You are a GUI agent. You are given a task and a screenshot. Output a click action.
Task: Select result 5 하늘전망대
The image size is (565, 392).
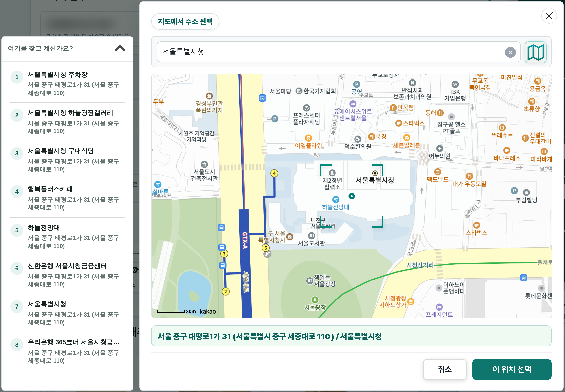tap(67, 237)
